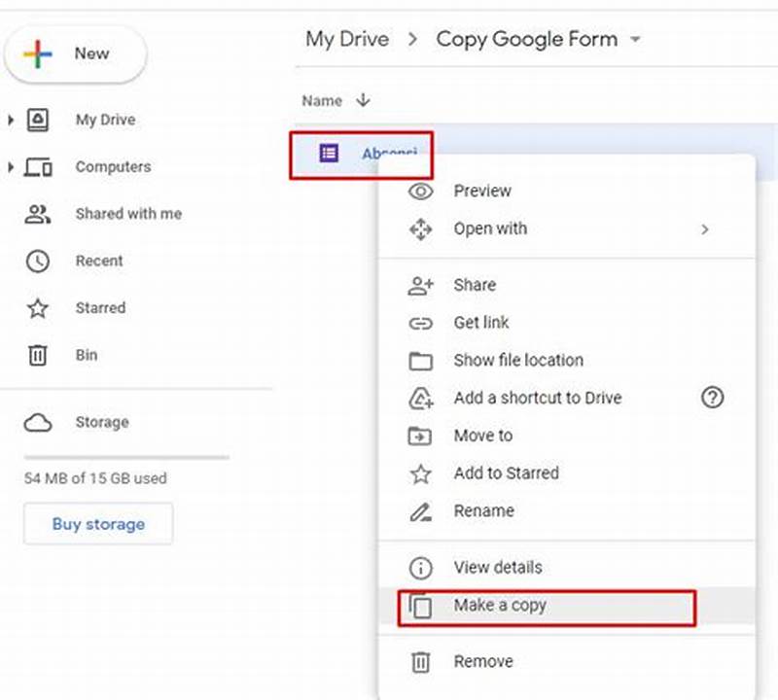Choose Rename in the context menu

click(x=483, y=510)
